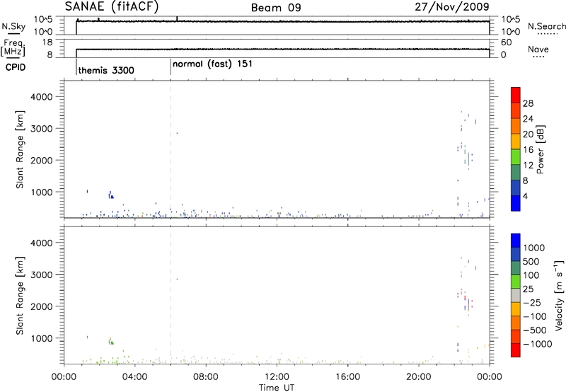
Task: Click the blue top Velocity colorbar segment
Action: (x=516, y=241)
